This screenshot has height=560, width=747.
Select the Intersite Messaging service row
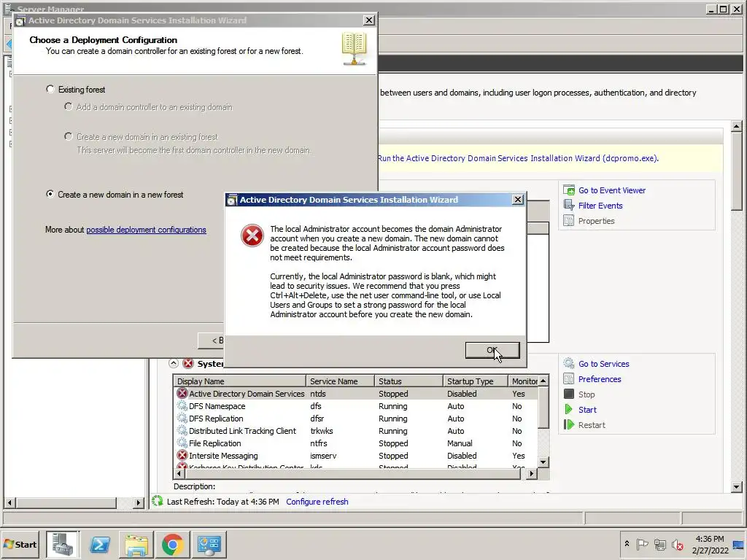tap(356, 456)
